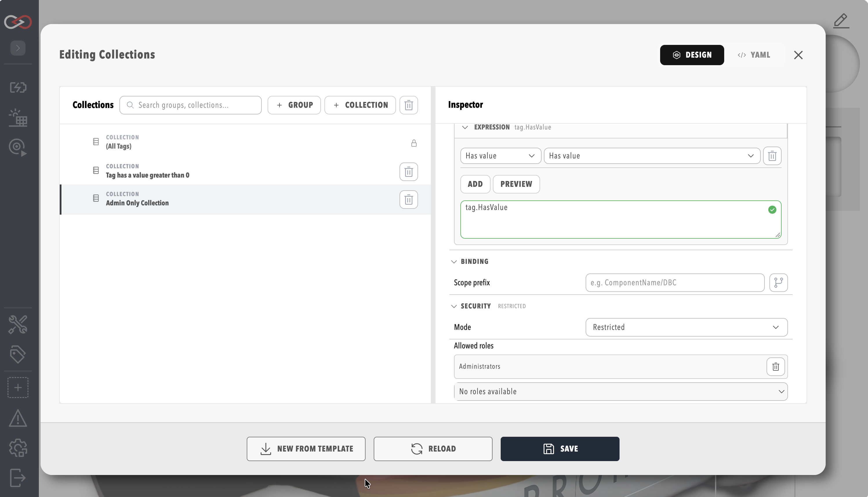Click the trash icon in the Collections toolbar
This screenshot has width=868, height=497.
[408, 105]
